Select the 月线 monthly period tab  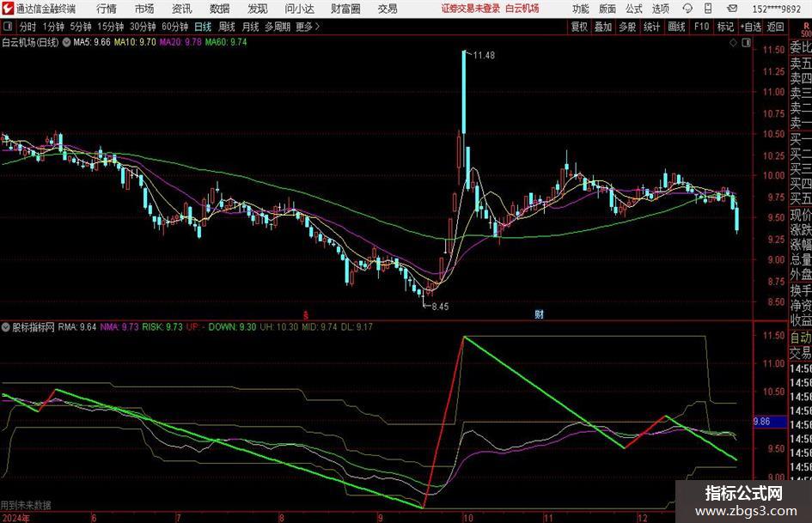coord(250,27)
